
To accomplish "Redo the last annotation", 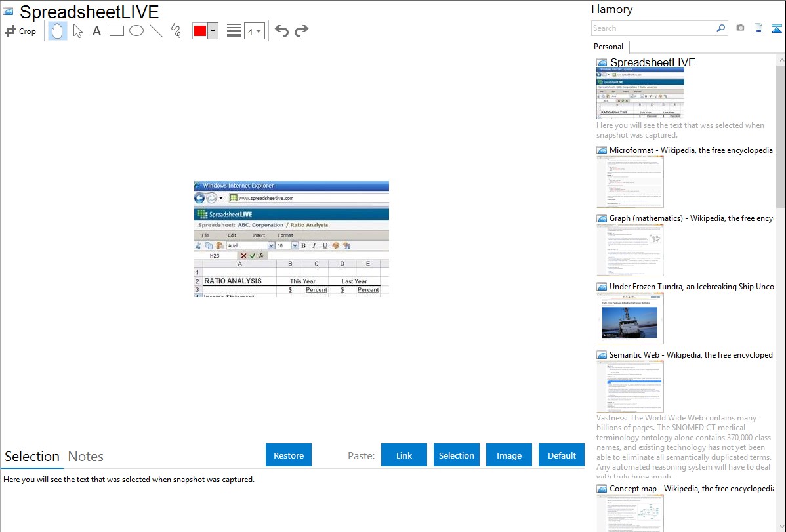I will click(x=301, y=31).
